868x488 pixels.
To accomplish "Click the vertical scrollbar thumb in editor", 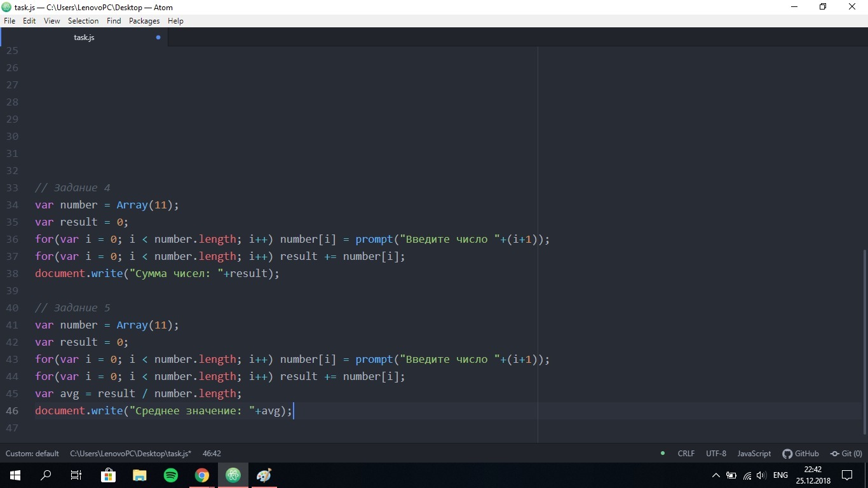I will pos(864,342).
